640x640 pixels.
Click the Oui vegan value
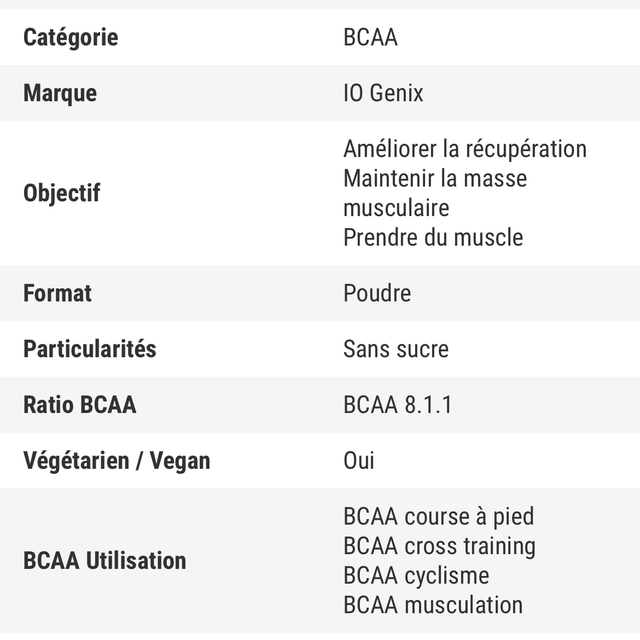[x=359, y=461]
